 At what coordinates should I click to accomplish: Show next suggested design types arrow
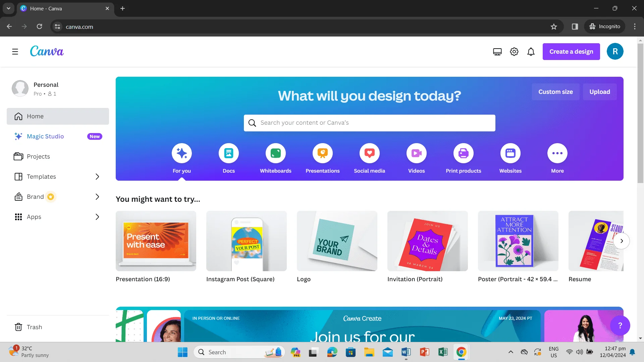click(622, 241)
